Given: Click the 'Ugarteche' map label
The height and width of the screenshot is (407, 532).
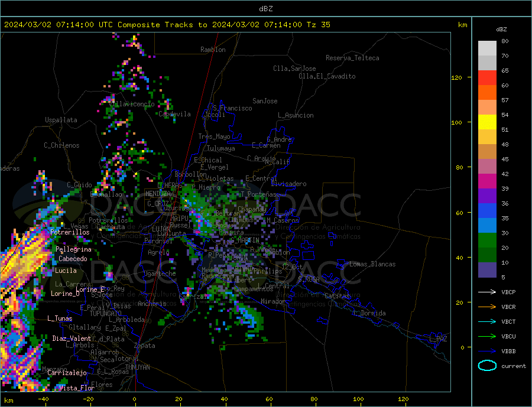Looking at the screenshot, I should tap(160, 273).
